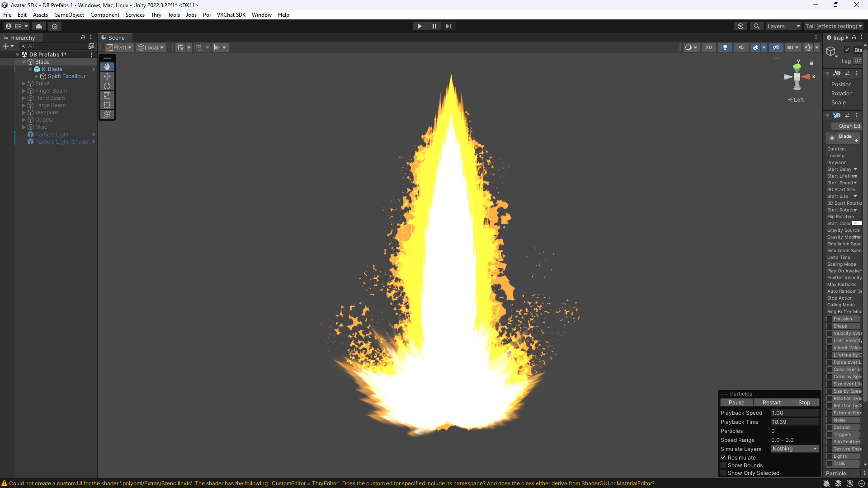Image resolution: width=868 pixels, height=488 pixels.
Task: Open undo history icon
Action: (740, 26)
